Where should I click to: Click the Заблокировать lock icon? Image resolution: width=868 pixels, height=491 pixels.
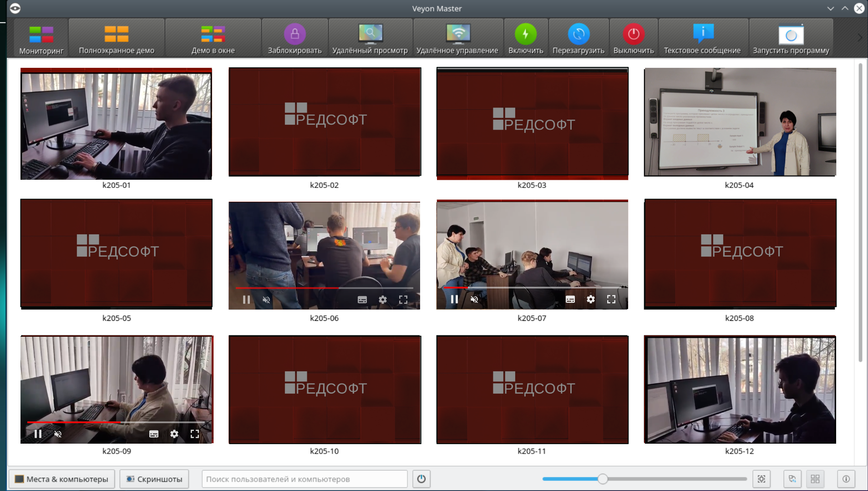tap(295, 34)
